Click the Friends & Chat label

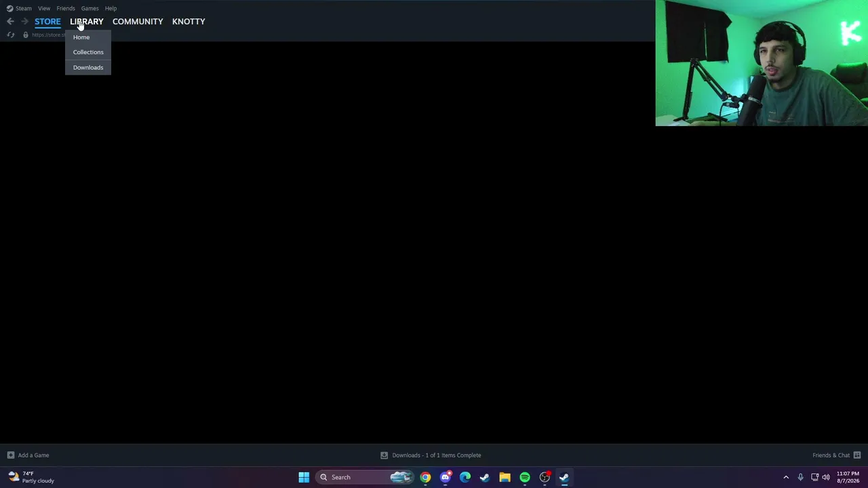tap(831, 455)
